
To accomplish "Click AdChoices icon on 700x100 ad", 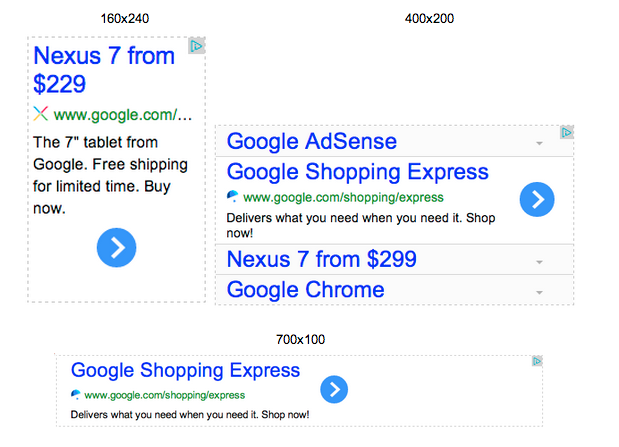I will (537, 361).
